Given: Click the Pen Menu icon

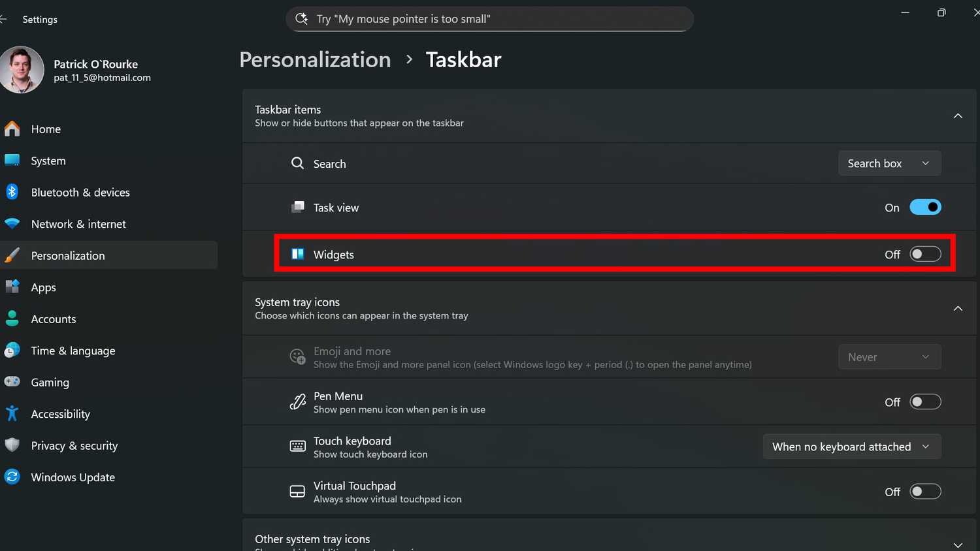Looking at the screenshot, I should pos(297,401).
